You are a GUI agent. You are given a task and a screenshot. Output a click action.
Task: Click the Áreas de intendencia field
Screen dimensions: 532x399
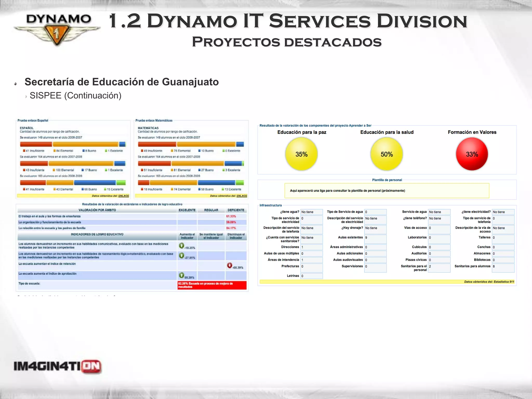click(x=312, y=260)
